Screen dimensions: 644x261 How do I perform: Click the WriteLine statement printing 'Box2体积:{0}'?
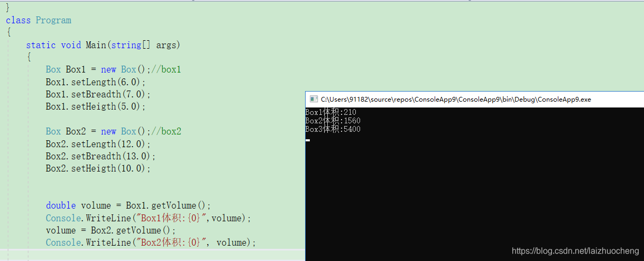151,242
